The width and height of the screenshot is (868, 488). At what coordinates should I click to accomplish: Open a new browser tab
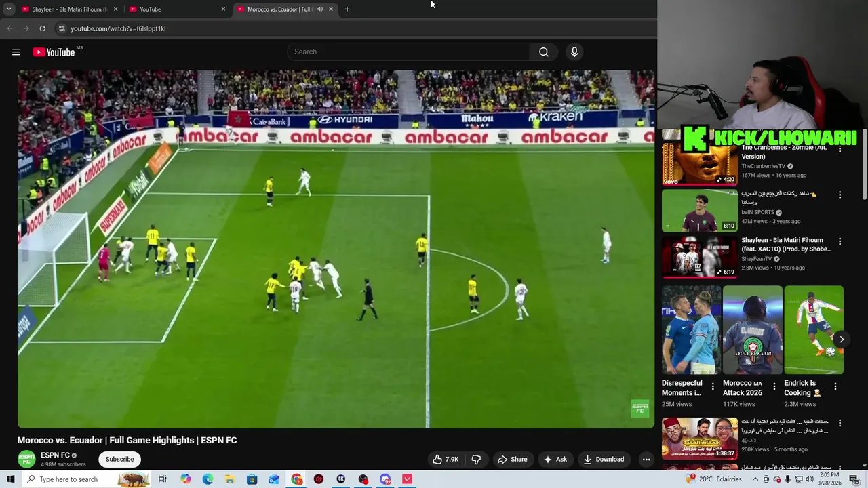tap(347, 9)
